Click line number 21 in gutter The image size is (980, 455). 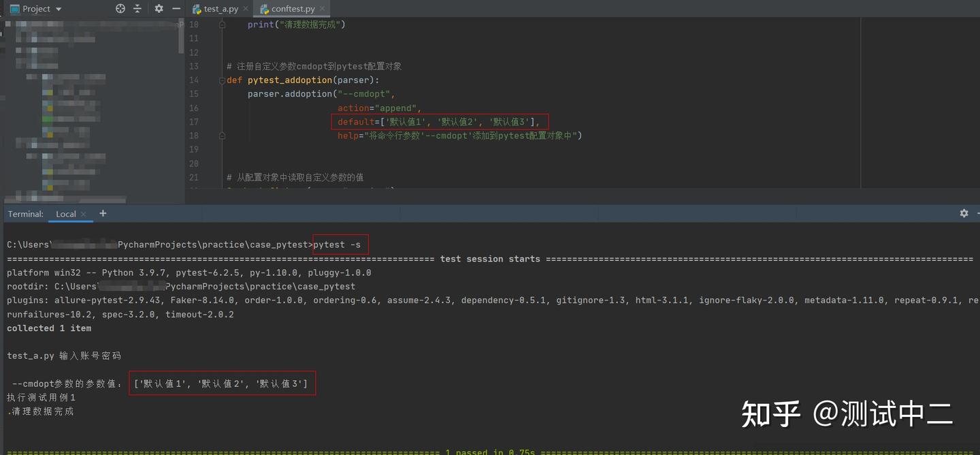coord(194,177)
